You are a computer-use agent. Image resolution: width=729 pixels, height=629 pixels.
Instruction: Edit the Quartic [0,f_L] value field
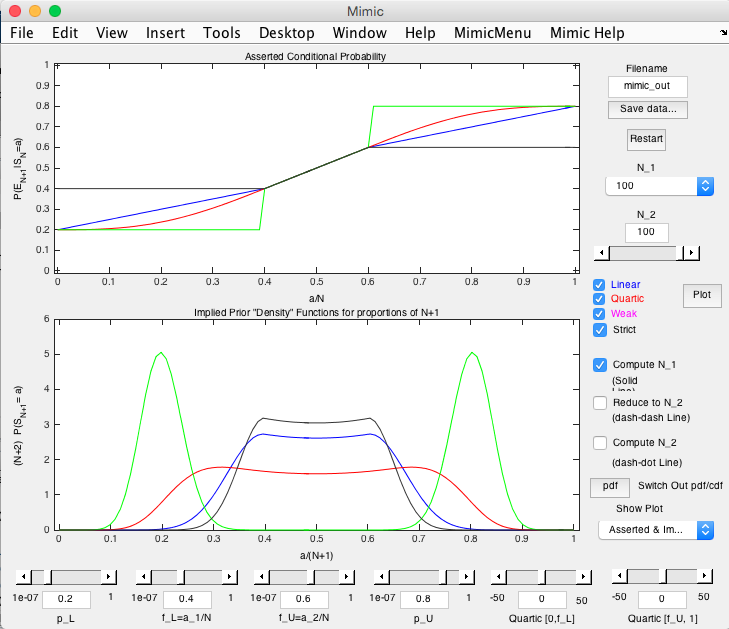543,599
